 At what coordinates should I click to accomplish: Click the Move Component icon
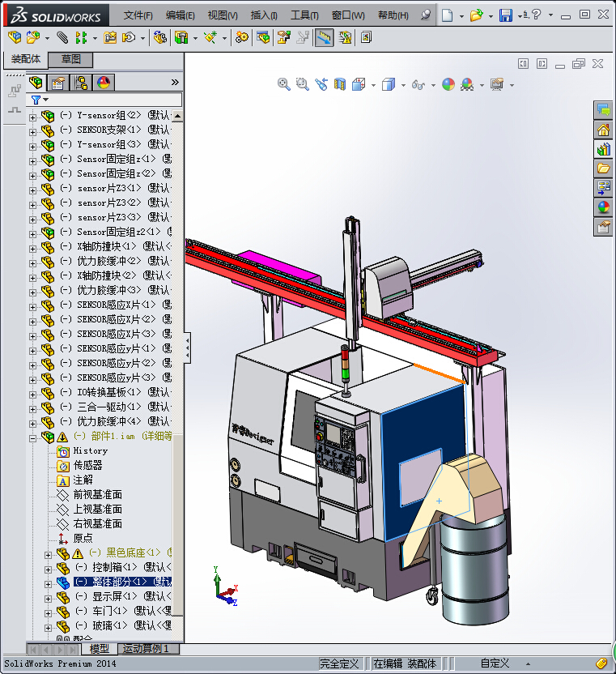129,38
